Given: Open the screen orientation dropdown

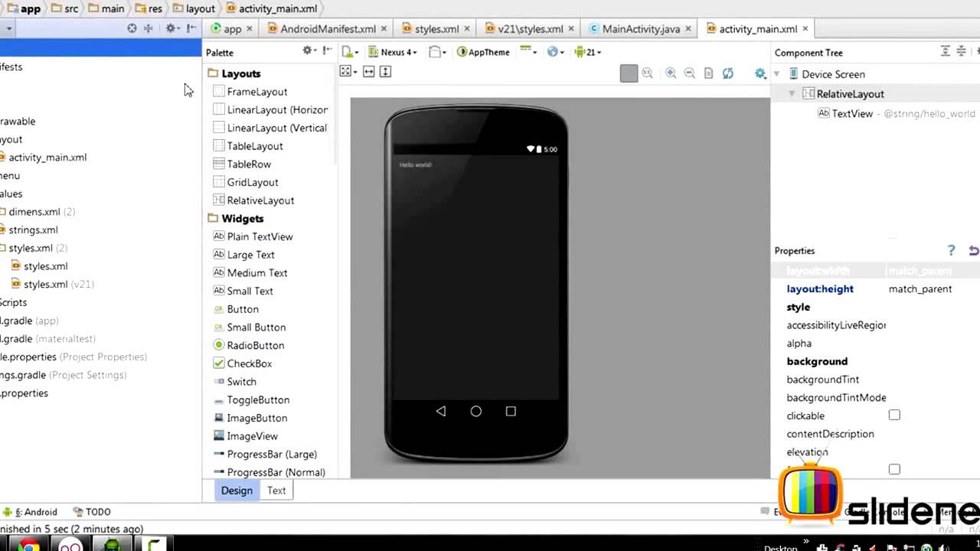Looking at the screenshot, I should 437,52.
